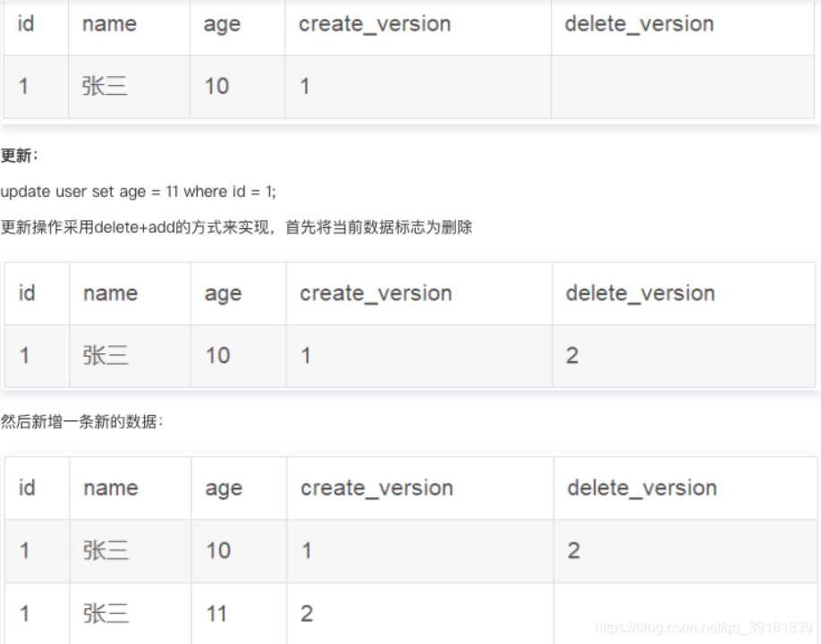Click the "age" header in the table after the delete+add sentence
This screenshot has width=821, height=644.
pyautogui.click(x=223, y=294)
